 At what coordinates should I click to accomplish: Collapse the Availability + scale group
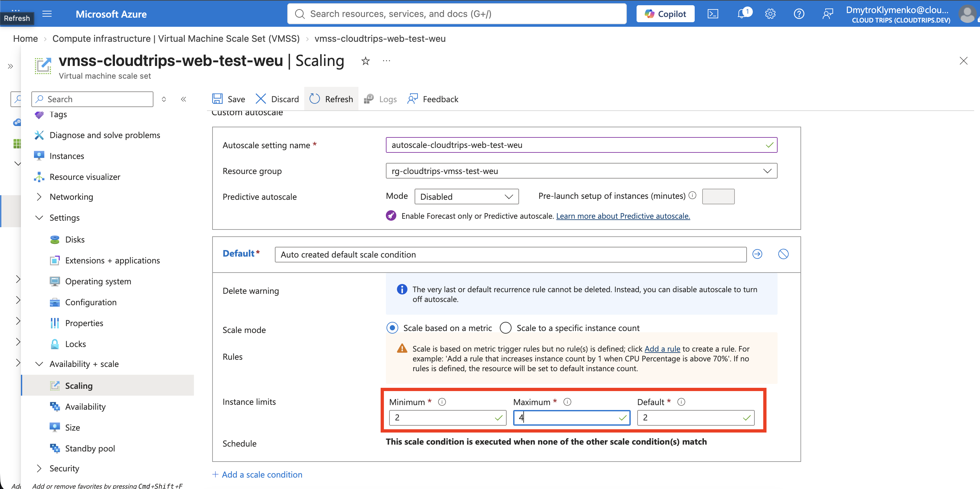39,364
